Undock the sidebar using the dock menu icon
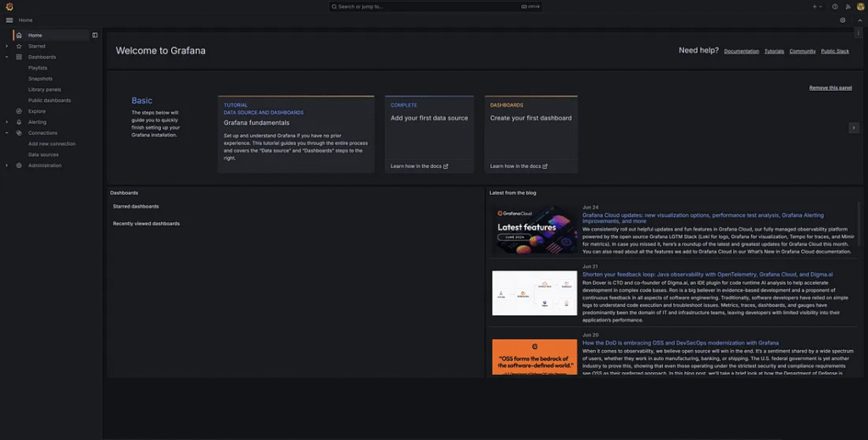This screenshot has height=440, width=868. 95,35
